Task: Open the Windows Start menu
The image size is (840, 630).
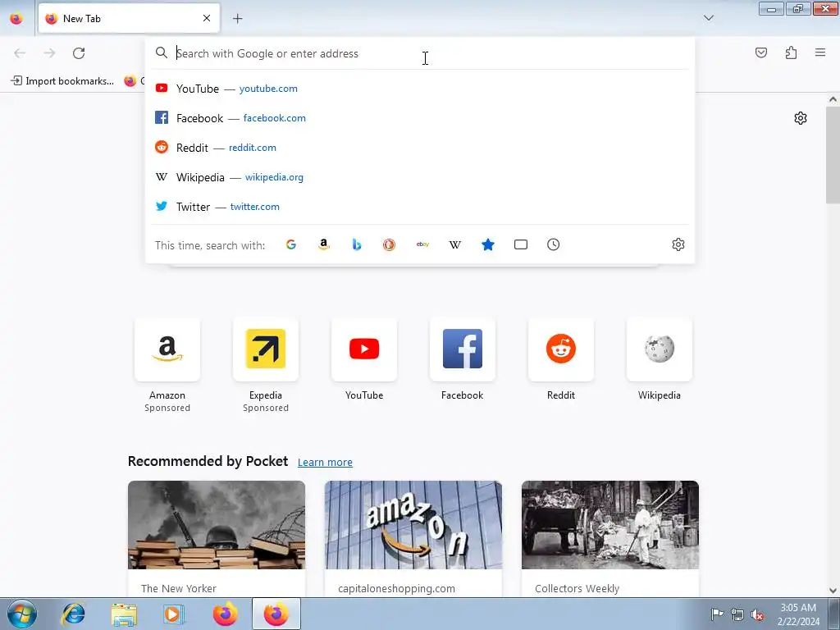Action: tap(22, 614)
